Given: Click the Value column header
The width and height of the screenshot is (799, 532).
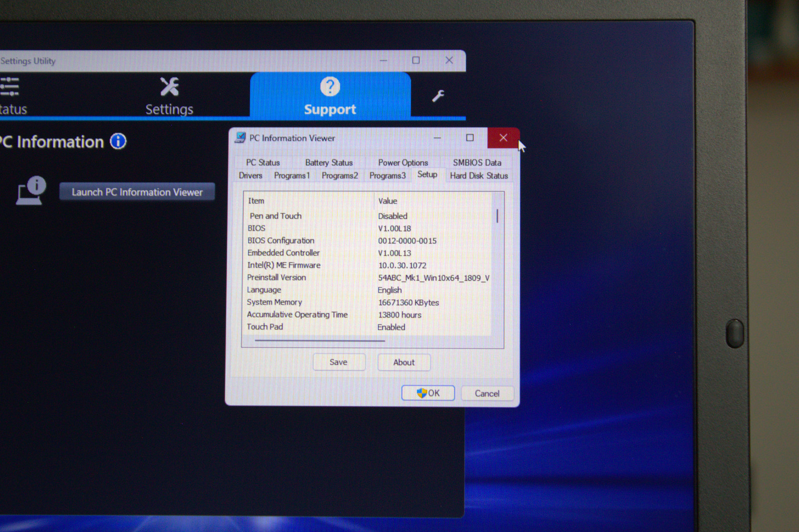Looking at the screenshot, I should click(434, 201).
